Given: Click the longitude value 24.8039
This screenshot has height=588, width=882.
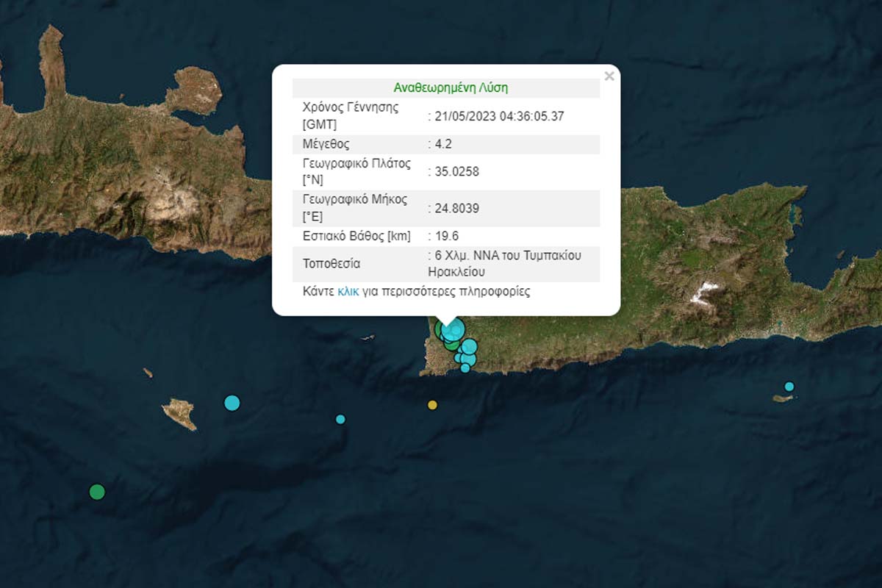Looking at the screenshot, I should 453,209.
